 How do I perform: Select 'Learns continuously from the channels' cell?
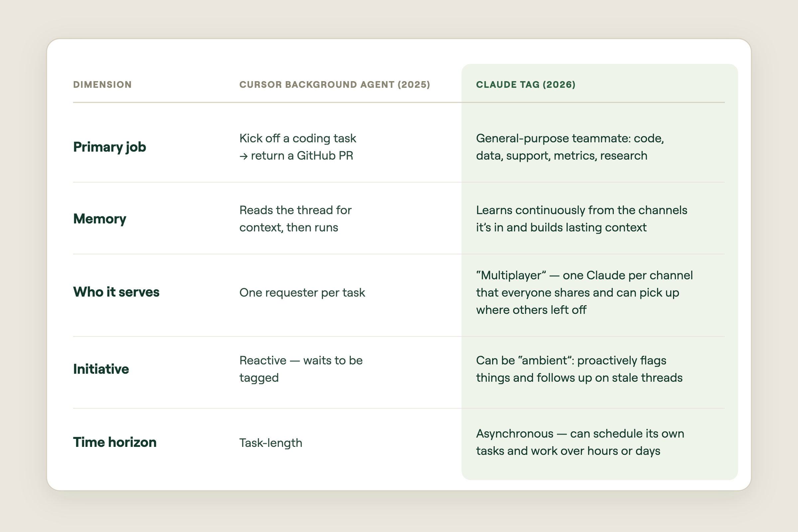[582, 219]
